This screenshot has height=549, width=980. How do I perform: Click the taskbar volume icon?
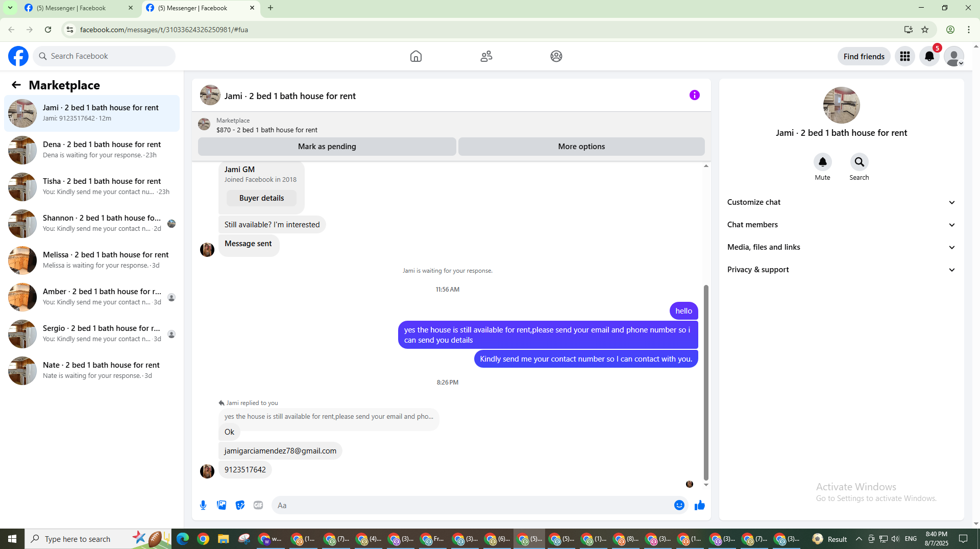pos(895,539)
